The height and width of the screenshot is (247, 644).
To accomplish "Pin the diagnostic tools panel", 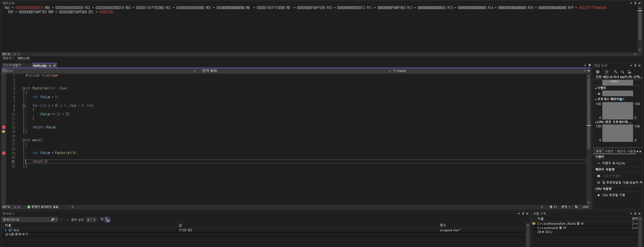I will 635,66.
